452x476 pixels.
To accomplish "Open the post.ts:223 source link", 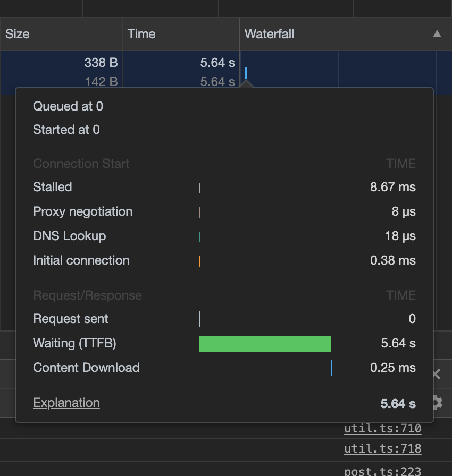I will 382,471.
